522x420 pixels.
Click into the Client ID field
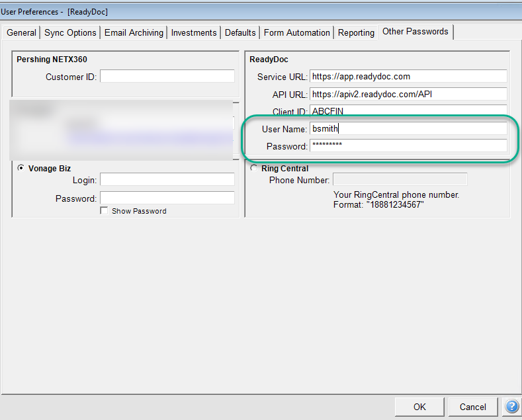pyautogui.click(x=408, y=110)
